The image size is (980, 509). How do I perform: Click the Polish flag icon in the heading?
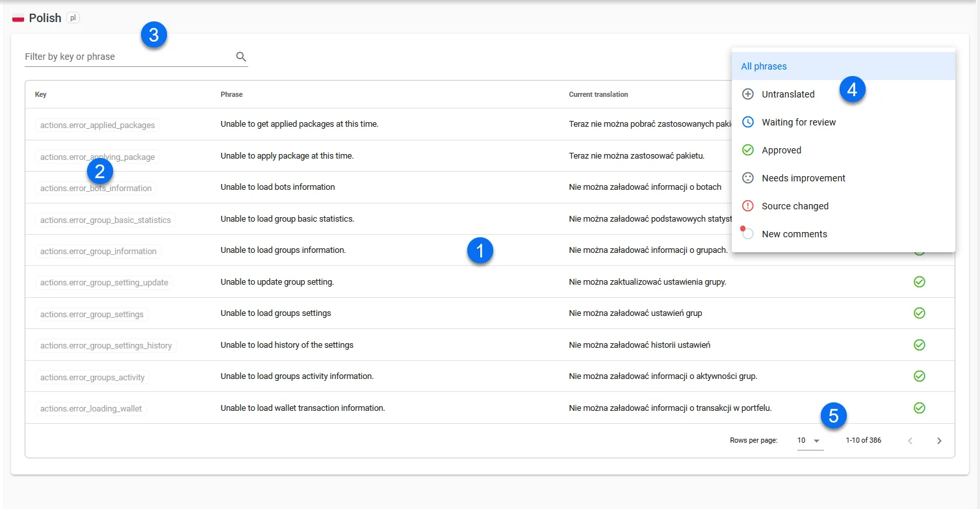tap(18, 18)
